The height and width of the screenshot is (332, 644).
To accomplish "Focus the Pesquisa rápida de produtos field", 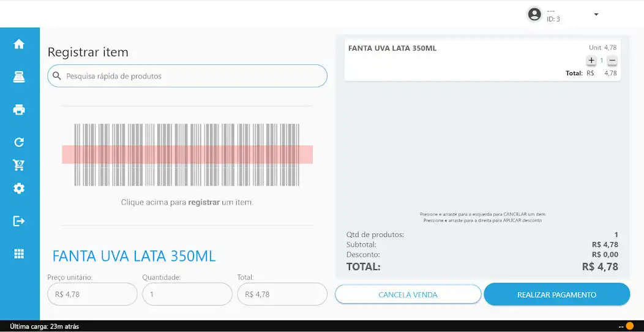I will (x=187, y=76).
